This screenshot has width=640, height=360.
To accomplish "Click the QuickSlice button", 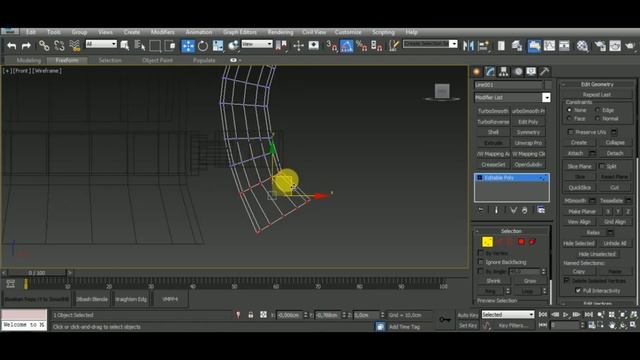I will point(580,187).
